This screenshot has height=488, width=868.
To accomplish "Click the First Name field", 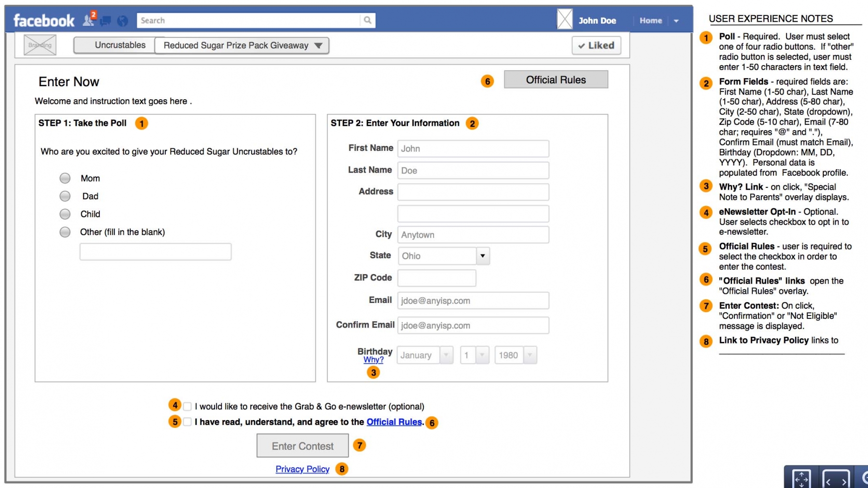I will (473, 148).
